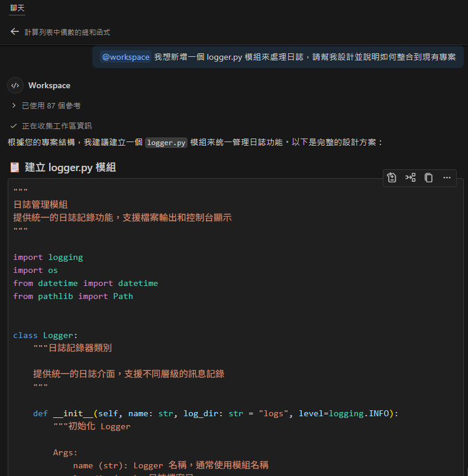
Task: Click the Workspace agent avatar icon
Action: pyautogui.click(x=14, y=85)
